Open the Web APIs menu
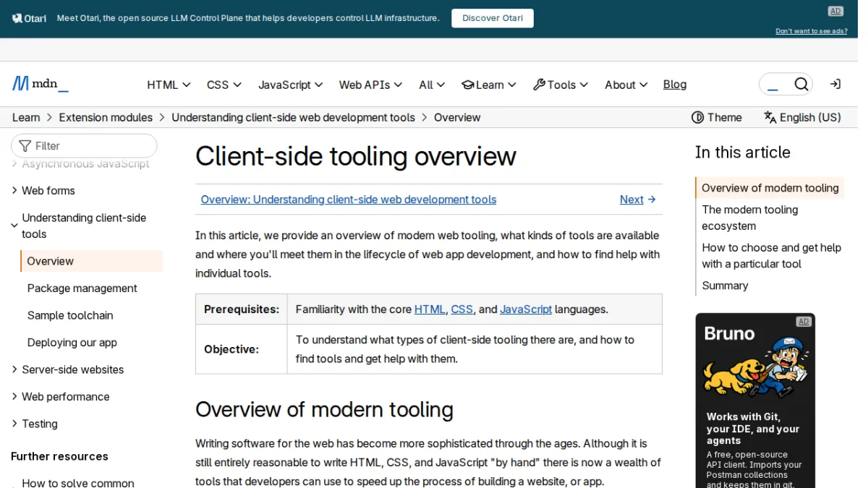 click(x=370, y=85)
